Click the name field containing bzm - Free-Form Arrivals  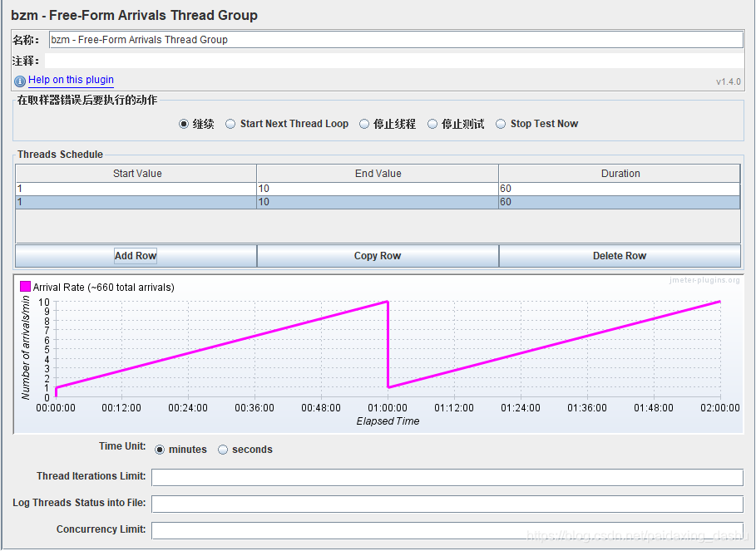pyautogui.click(x=396, y=40)
